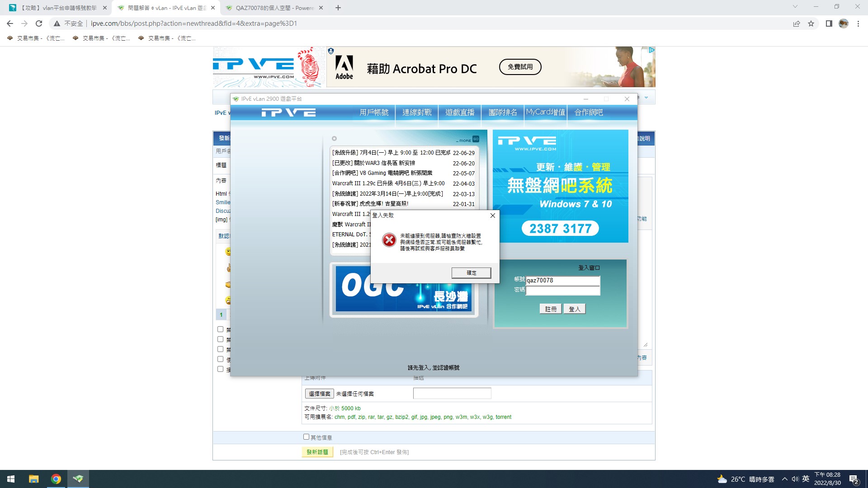Screen dimensions: 868x488
Task: Open the tab search dropdown arrow
Action: tap(795, 7)
